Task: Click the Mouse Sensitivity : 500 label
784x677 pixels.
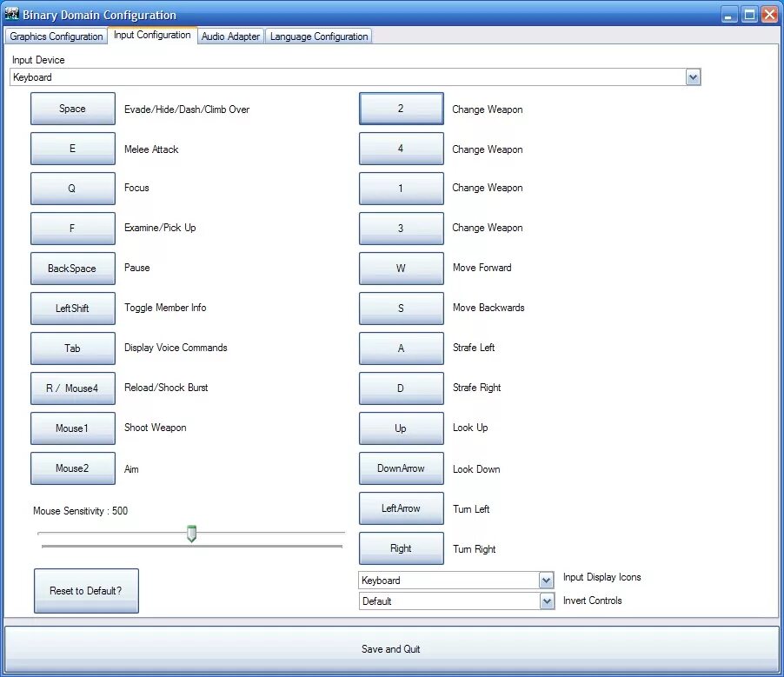Action: point(80,511)
